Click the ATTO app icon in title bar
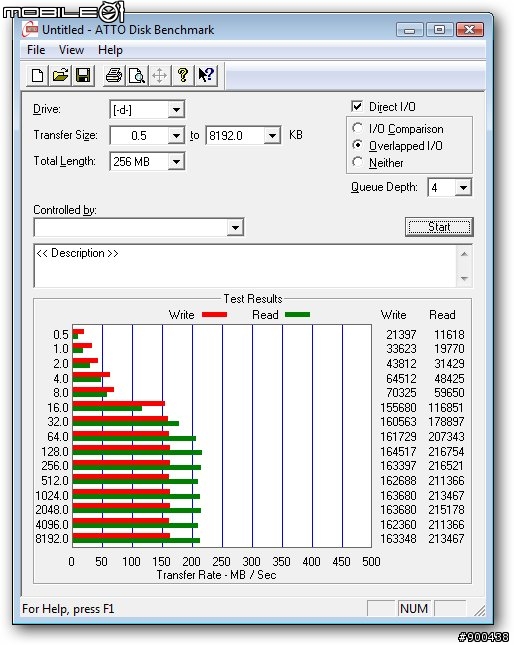 (30, 30)
